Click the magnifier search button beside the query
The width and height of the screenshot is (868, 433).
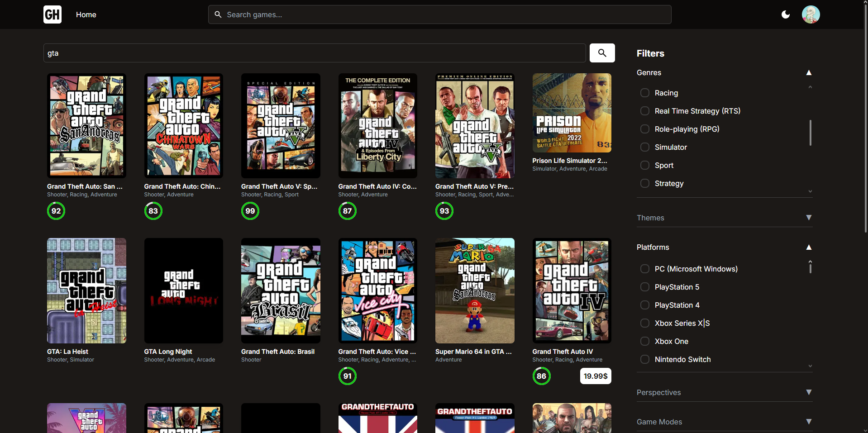[x=602, y=53]
